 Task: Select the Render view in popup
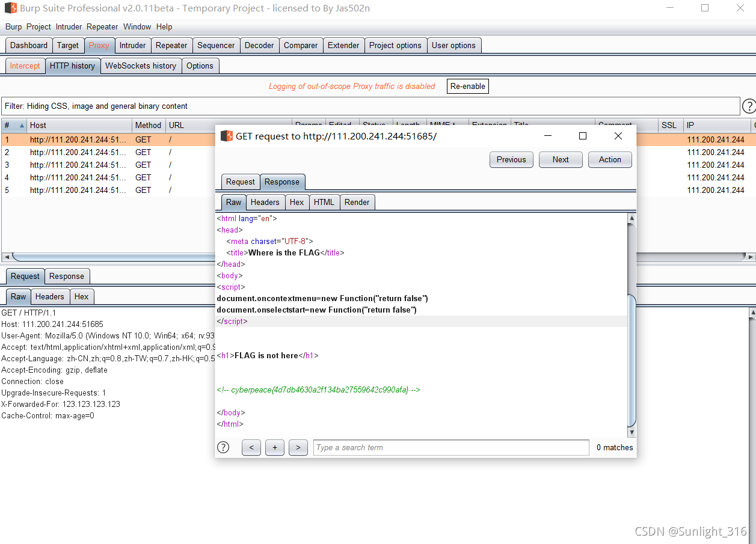pos(357,203)
